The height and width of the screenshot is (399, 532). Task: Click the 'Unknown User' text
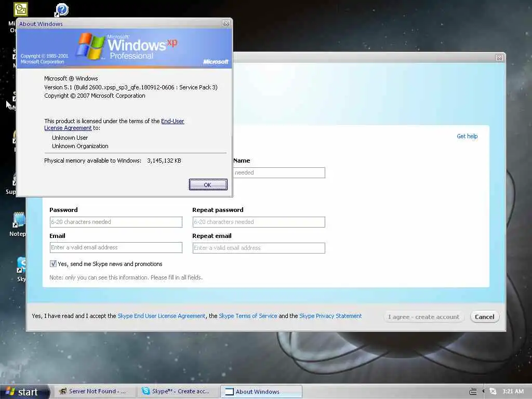click(x=70, y=137)
